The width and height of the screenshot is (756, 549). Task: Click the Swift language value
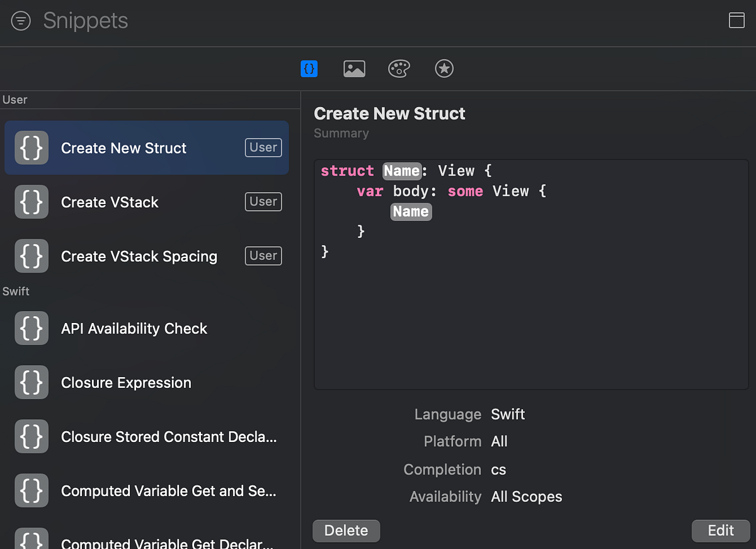[x=508, y=414]
